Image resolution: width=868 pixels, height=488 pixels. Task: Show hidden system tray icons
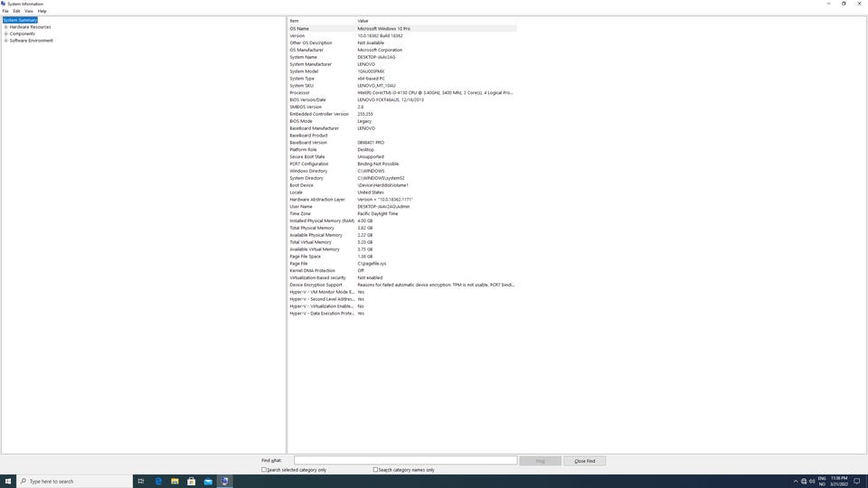tap(796, 482)
